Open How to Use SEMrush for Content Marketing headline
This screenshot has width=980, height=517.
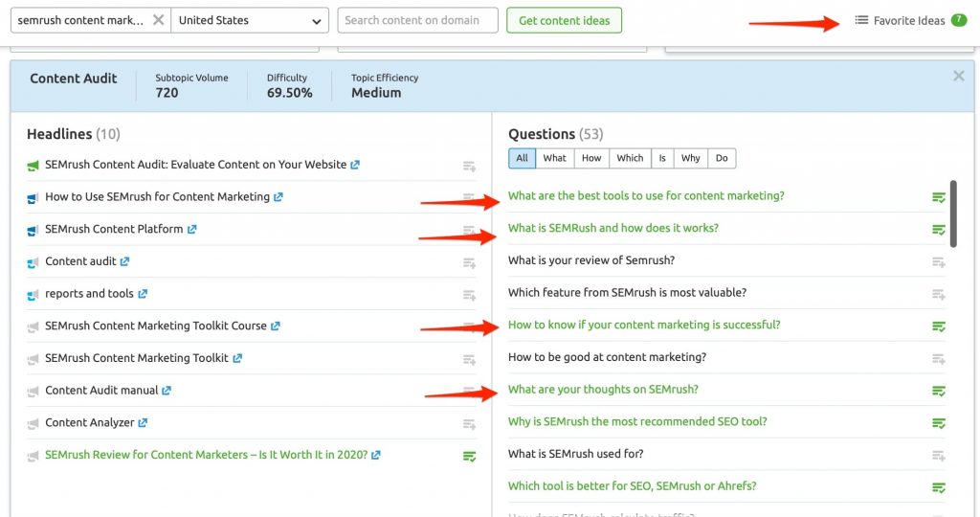click(x=157, y=197)
